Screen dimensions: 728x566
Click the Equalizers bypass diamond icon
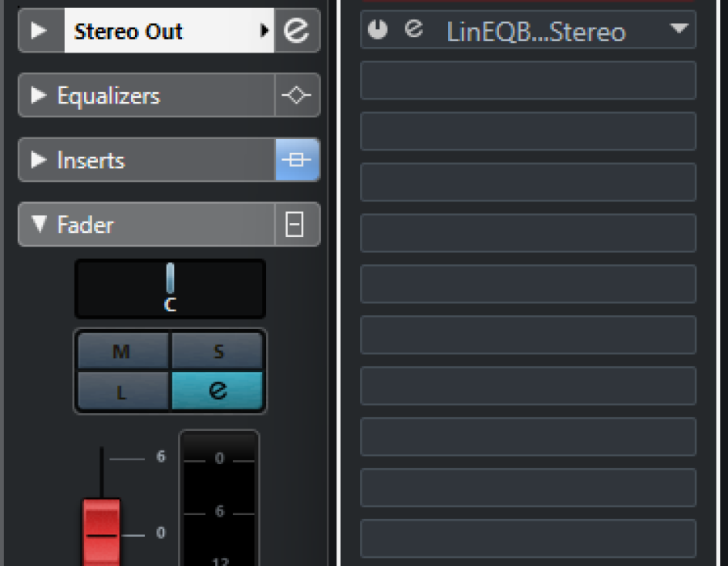pyautogui.click(x=297, y=95)
